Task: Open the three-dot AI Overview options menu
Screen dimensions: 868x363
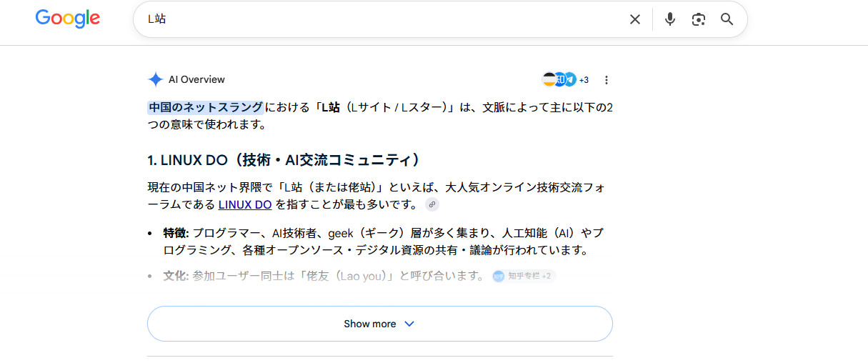Action: click(x=607, y=80)
